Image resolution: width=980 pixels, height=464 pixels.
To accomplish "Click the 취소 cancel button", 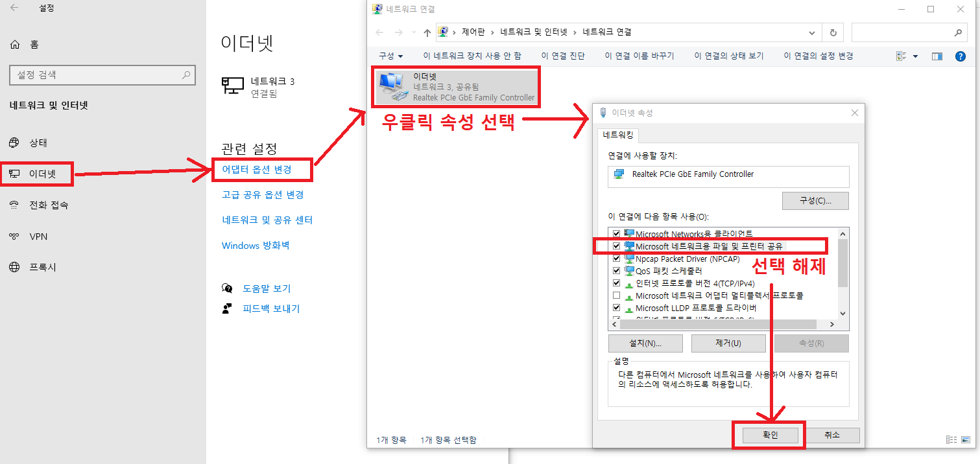I will (x=832, y=435).
